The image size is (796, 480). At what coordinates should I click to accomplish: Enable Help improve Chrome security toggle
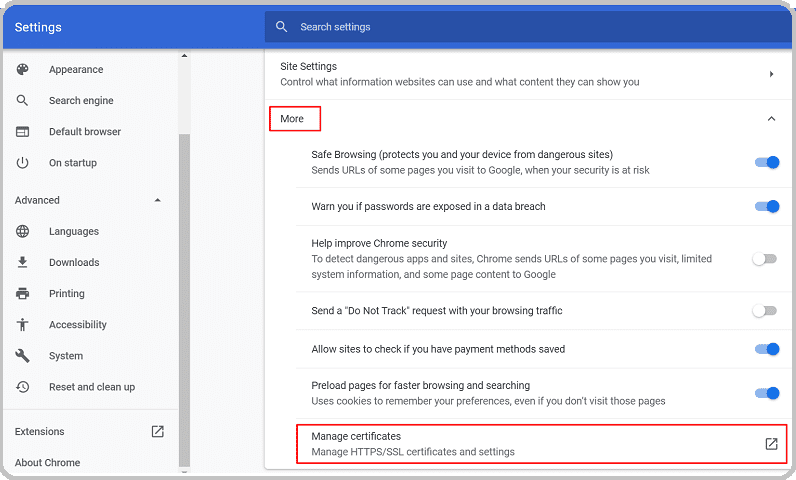765,259
